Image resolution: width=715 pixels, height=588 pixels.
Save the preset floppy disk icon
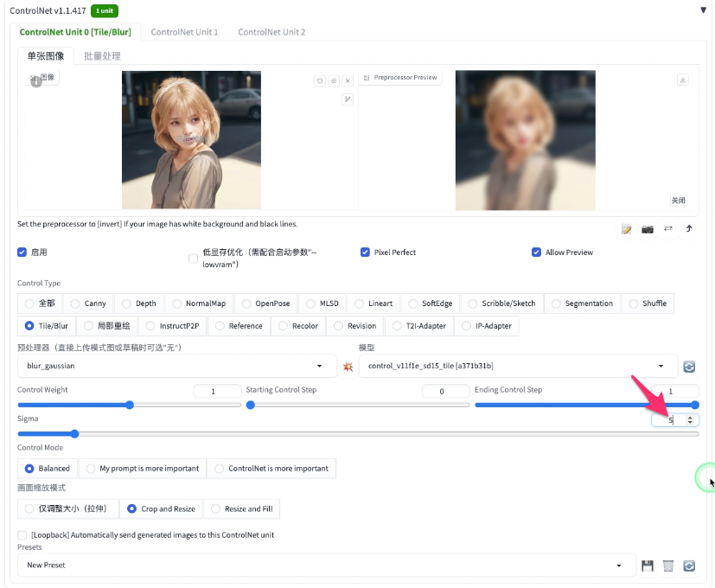pos(648,566)
